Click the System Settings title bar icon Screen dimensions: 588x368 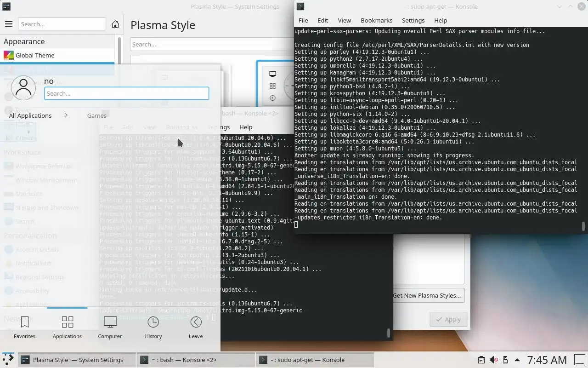pyautogui.click(x=6, y=6)
